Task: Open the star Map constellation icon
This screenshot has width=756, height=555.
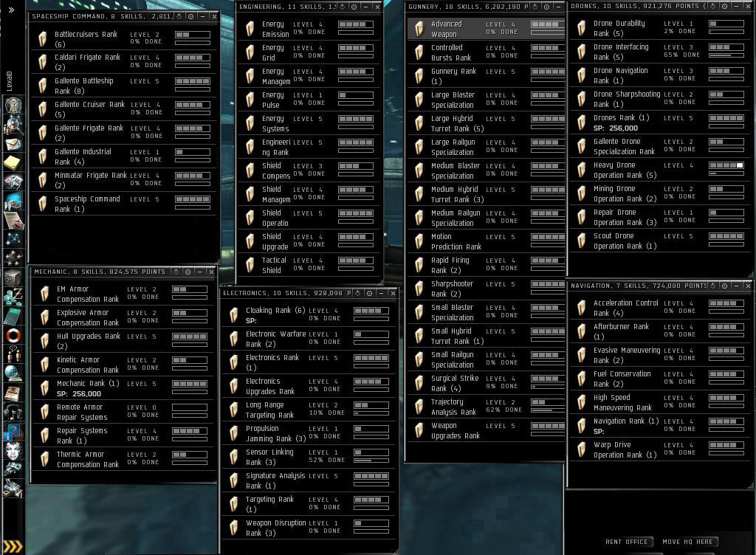Action: tap(13, 238)
